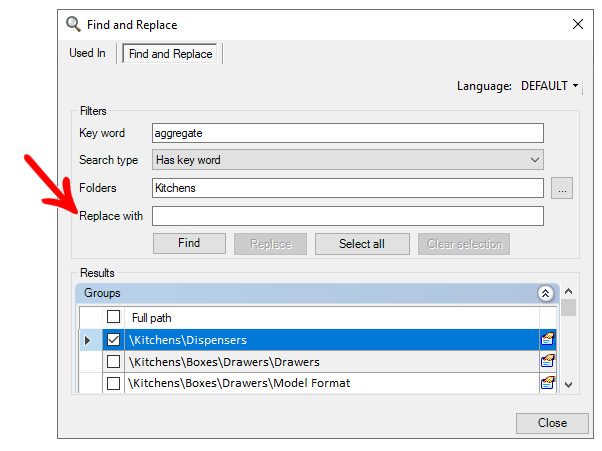Click the edit icon for Model Format row
Viewport: 602px width, 451px height.
coord(547,383)
